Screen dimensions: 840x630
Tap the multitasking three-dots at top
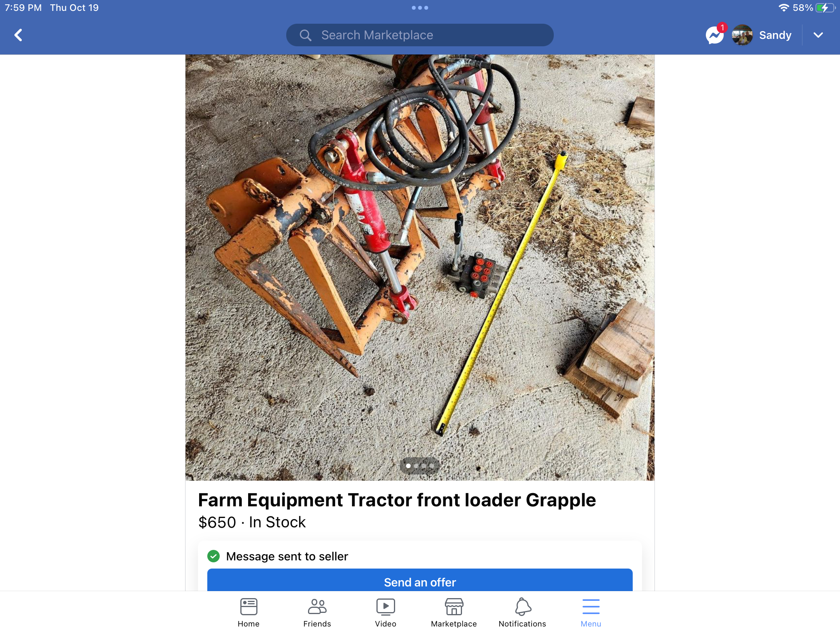coord(420,8)
